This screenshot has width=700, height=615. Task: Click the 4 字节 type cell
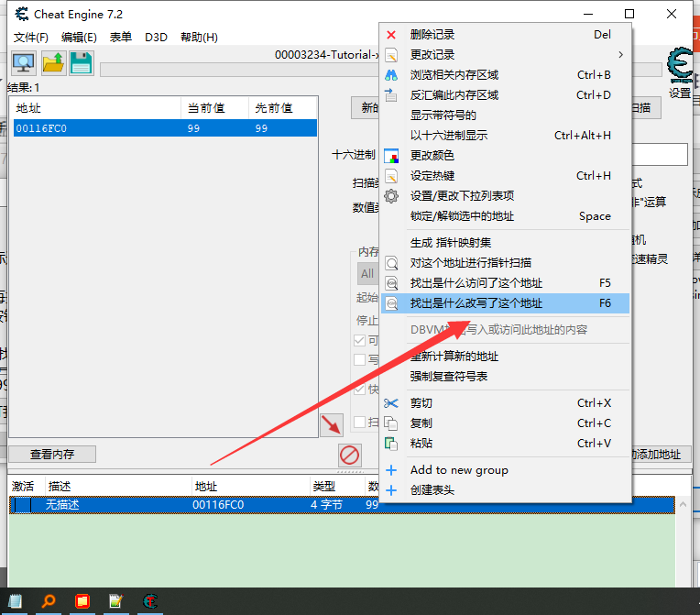click(326, 505)
